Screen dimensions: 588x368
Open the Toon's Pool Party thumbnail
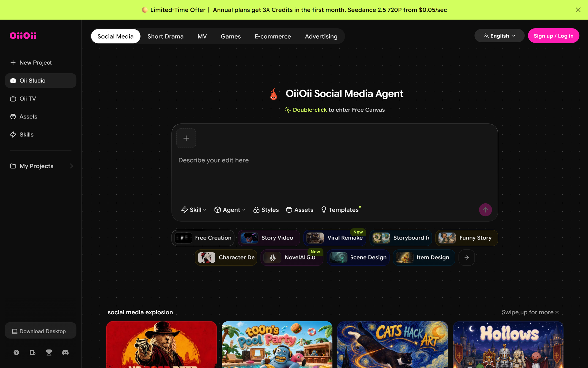(277, 344)
